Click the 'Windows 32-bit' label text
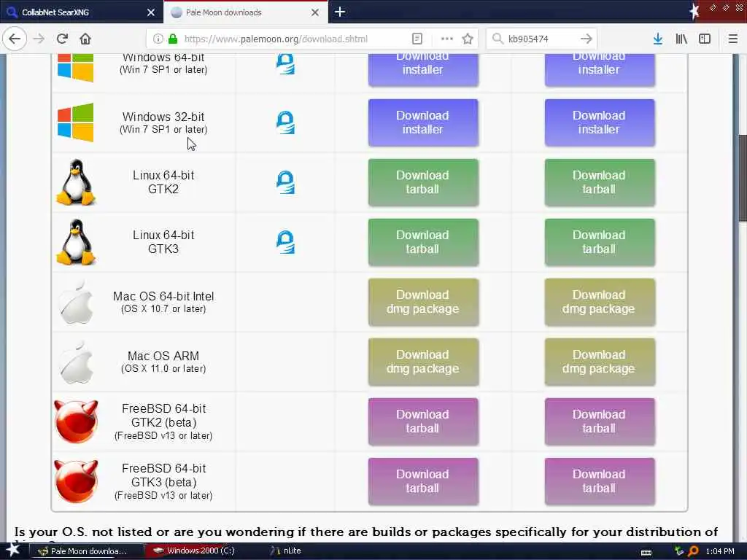Screen dimensions: 747x560 (x=163, y=117)
